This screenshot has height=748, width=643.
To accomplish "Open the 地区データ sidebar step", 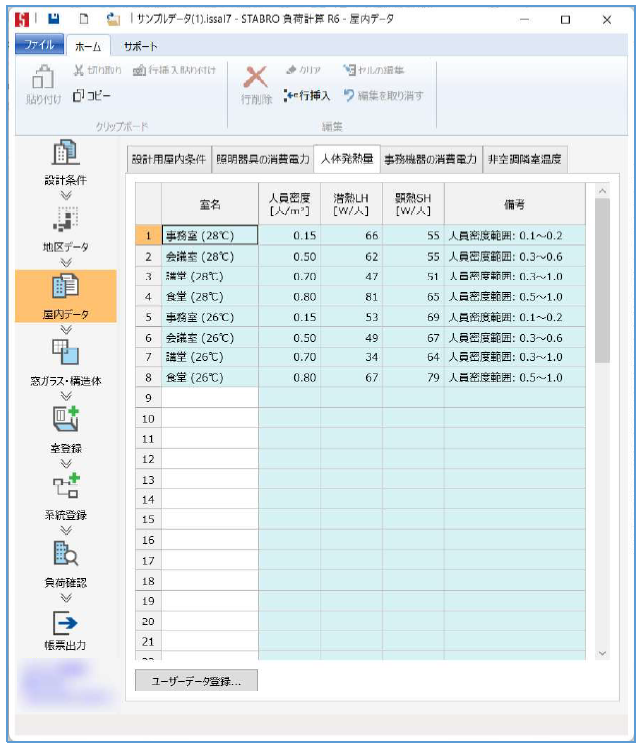I will (x=65, y=228).
